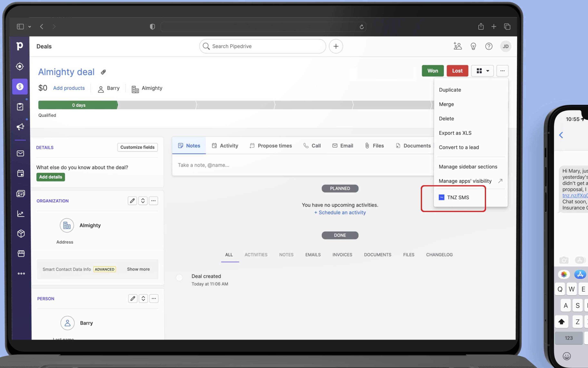588x368 pixels.
Task: Click the label tag icon beside Almighty deal
Action: pos(103,72)
